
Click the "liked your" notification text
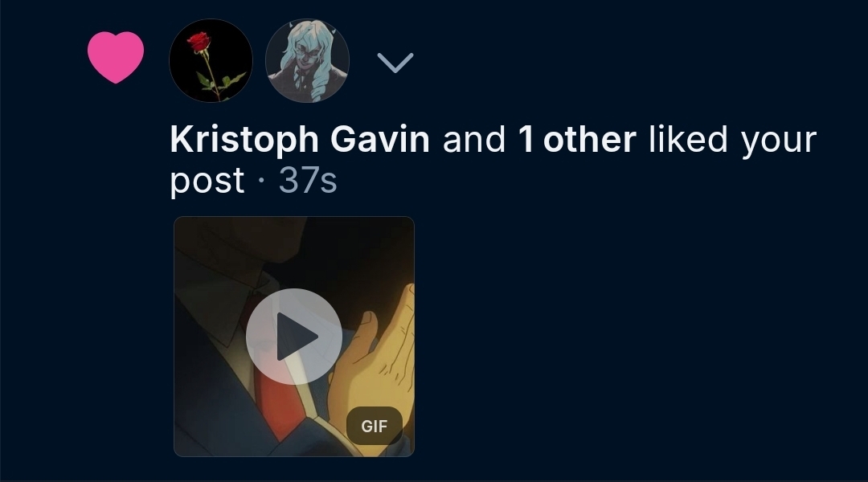click(x=732, y=139)
